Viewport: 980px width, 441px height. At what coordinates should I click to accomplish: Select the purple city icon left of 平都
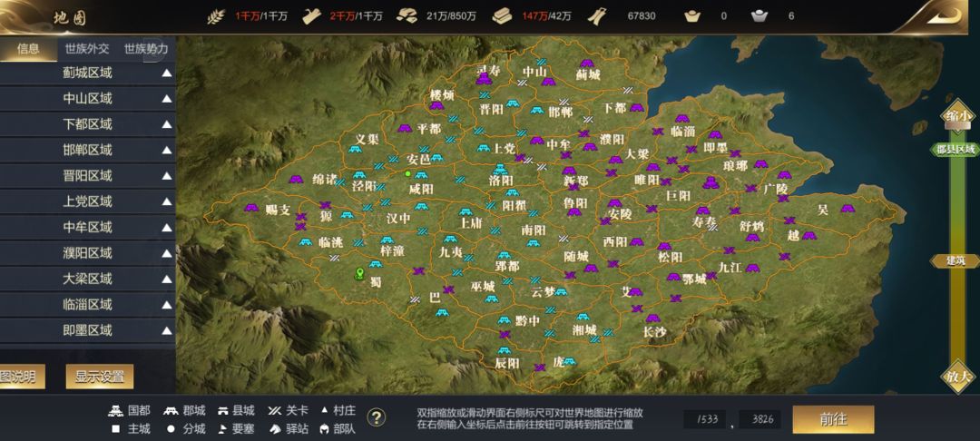[405, 128]
